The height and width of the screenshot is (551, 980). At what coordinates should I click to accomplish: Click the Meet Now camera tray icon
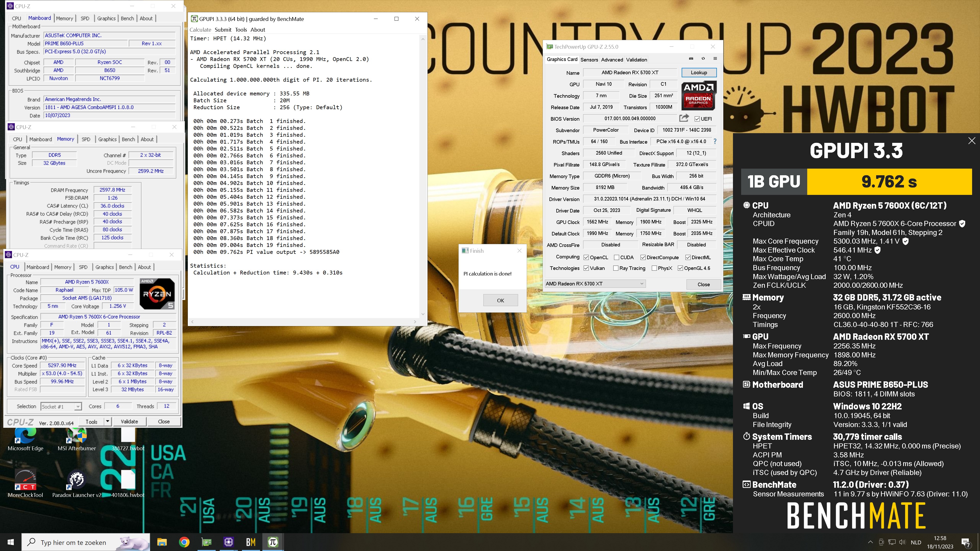pyautogui.click(x=881, y=542)
